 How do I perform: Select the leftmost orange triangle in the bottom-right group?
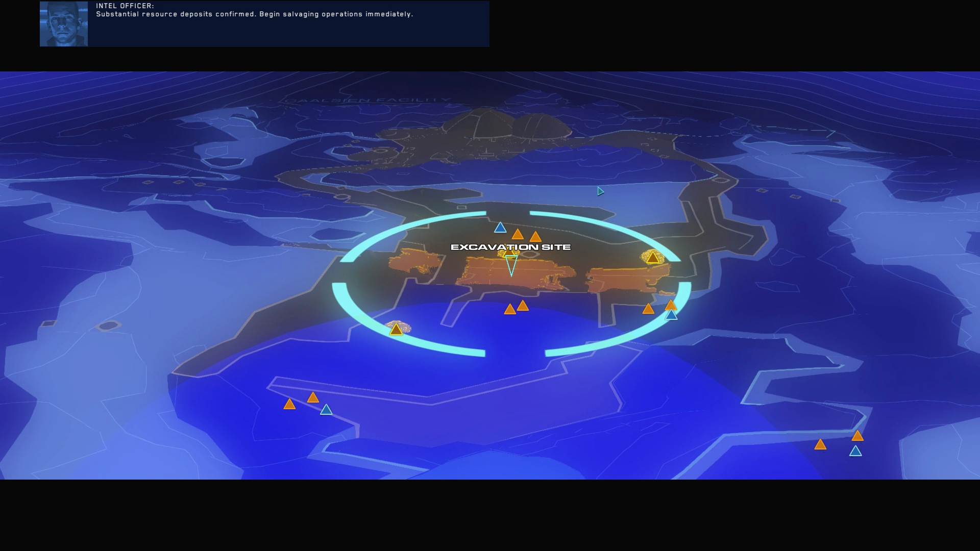820,445
